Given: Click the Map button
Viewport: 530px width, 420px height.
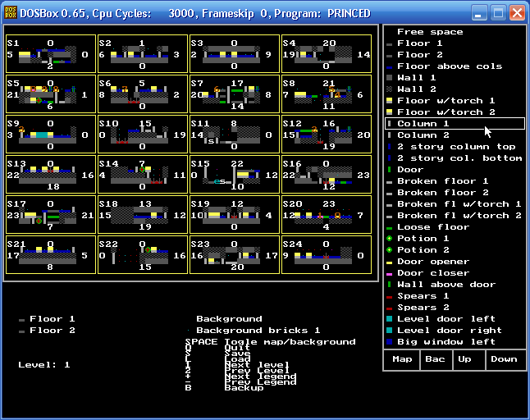Looking at the screenshot, I should point(402,359).
